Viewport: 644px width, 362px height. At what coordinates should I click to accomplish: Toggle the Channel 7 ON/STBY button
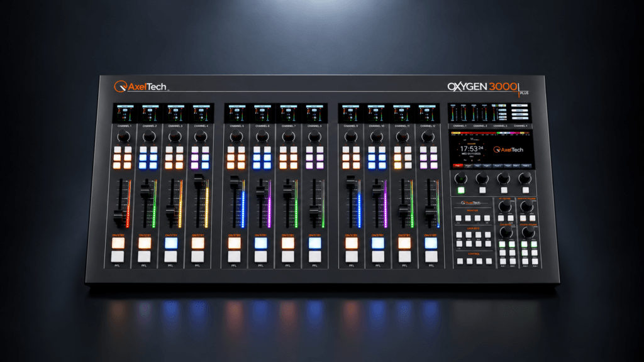pyautogui.click(x=288, y=243)
